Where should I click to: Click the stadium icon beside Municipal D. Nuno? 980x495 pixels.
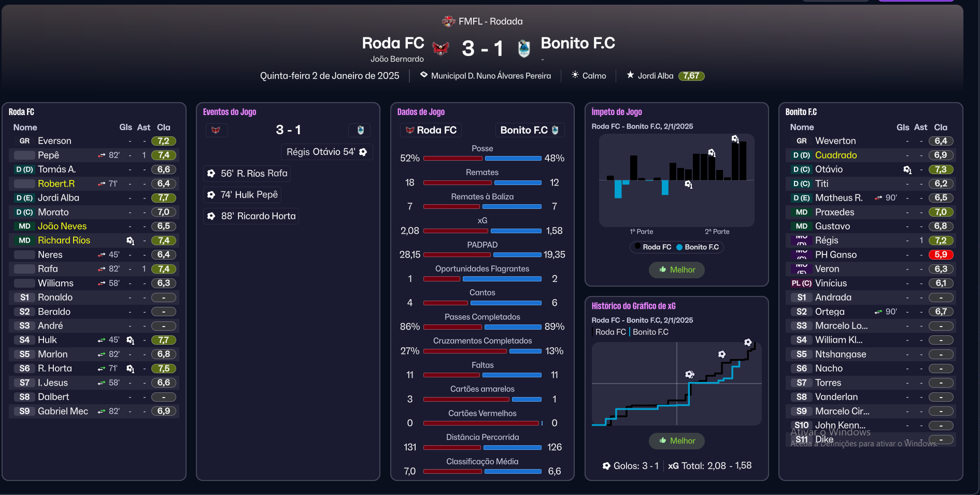click(x=424, y=75)
